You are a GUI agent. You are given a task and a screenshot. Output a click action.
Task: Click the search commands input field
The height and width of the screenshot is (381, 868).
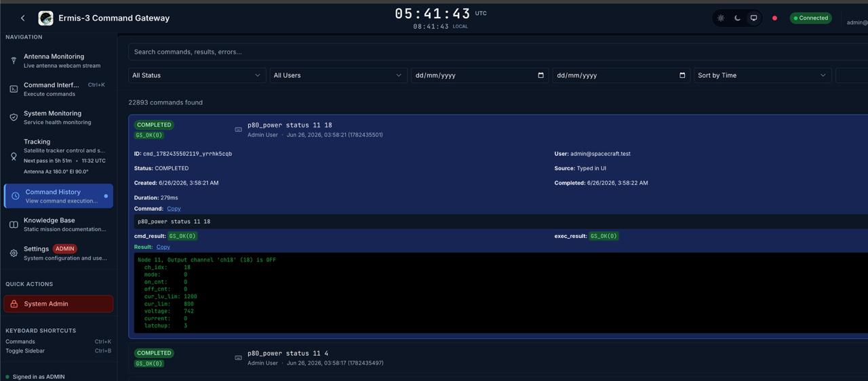(x=498, y=52)
